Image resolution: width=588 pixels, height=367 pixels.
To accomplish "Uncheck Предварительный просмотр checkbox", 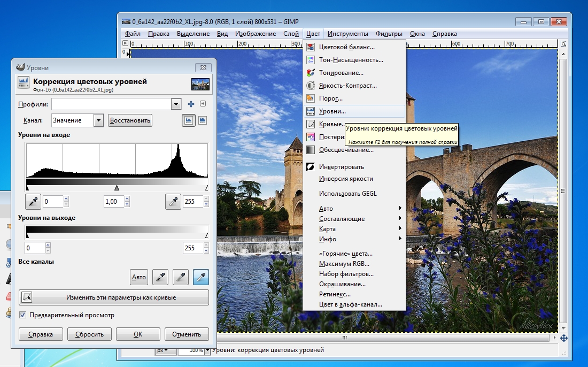I will pos(23,315).
